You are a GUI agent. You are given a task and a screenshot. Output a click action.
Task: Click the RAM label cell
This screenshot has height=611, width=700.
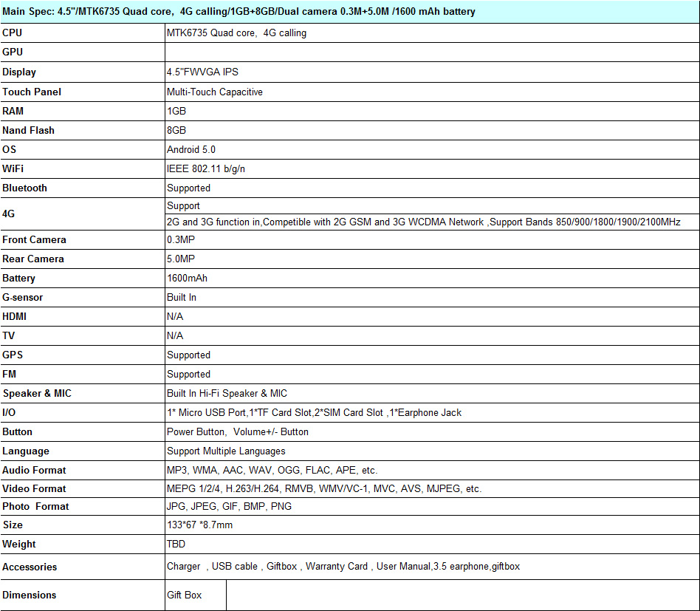pyautogui.click(x=83, y=112)
